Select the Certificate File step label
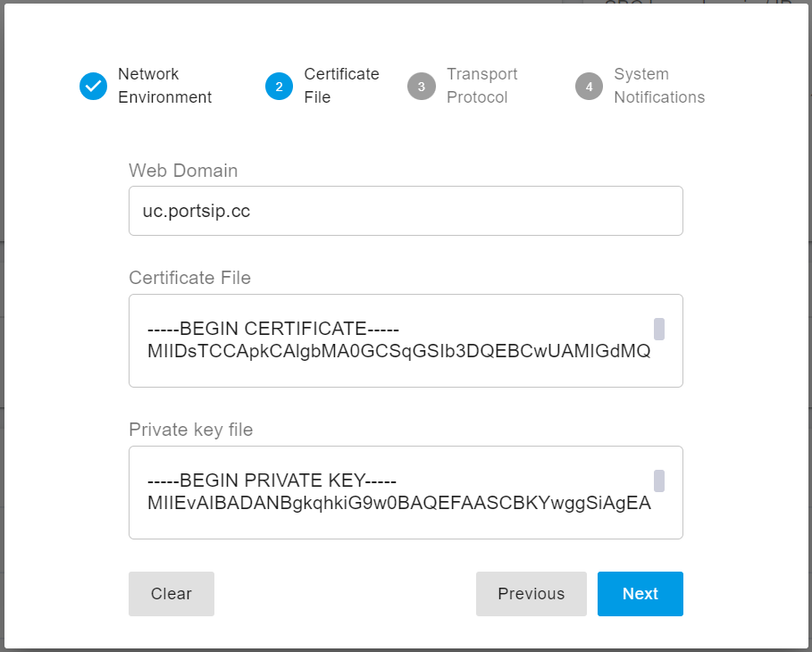The width and height of the screenshot is (812, 652). (341, 86)
